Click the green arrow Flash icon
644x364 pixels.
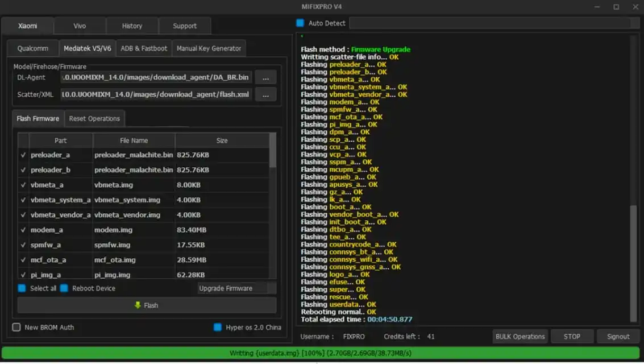(138, 305)
